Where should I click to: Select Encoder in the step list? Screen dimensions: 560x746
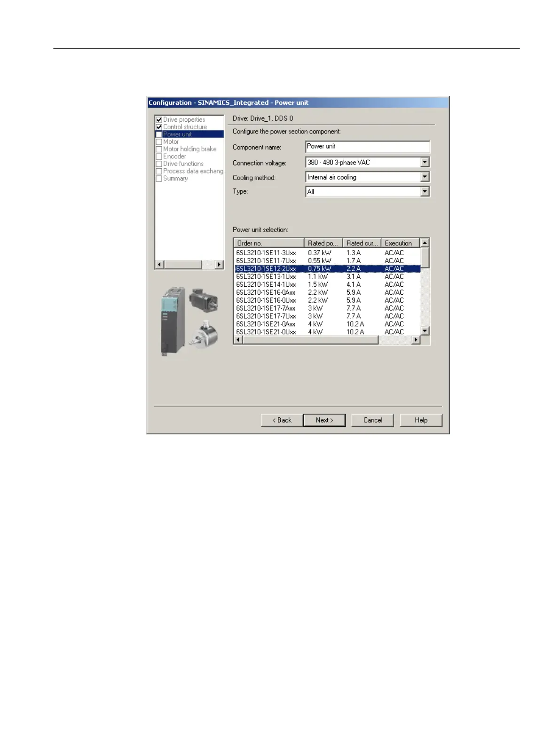click(174, 157)
